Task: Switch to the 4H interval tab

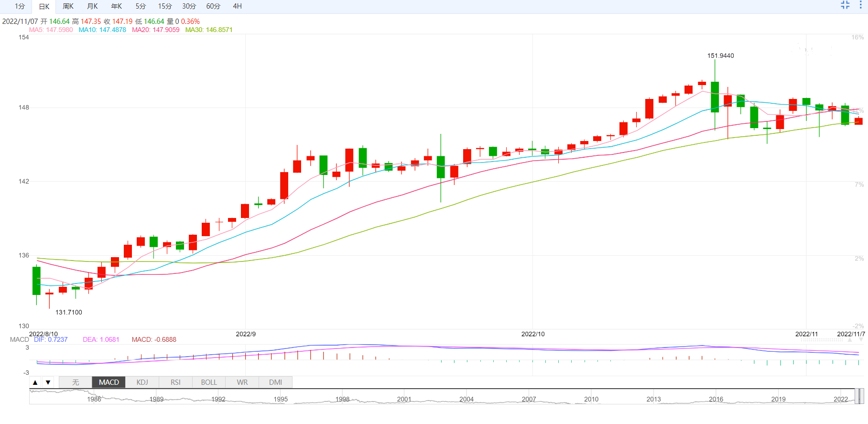Action: 238,6
